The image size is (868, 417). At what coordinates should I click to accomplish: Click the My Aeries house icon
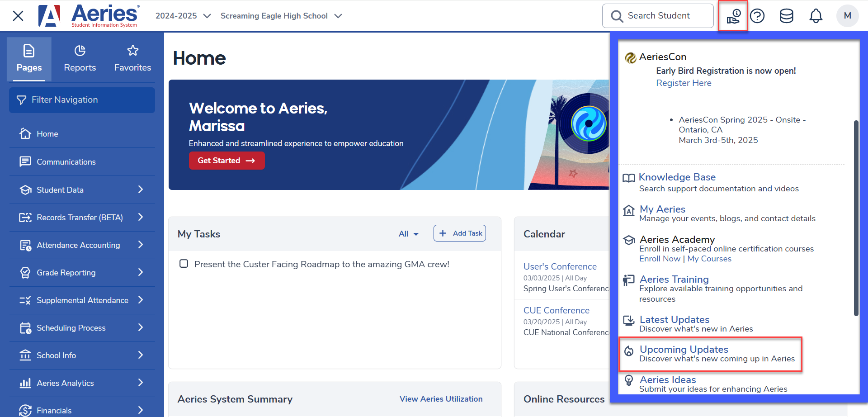[x=629, y=210]
